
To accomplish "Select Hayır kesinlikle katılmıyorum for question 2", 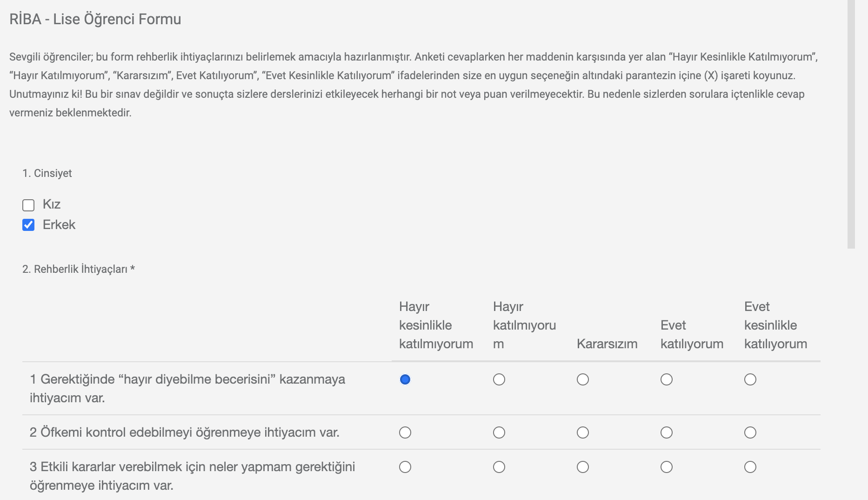I will point(404,432).
